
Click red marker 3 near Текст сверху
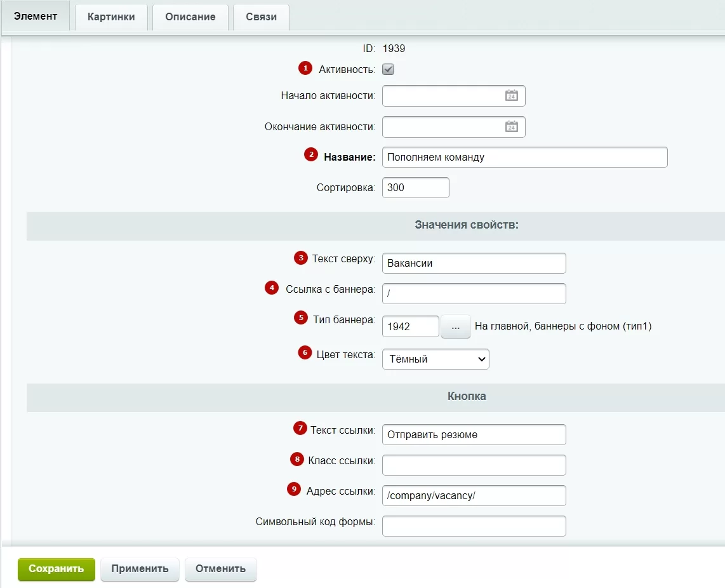pos(301,258)
